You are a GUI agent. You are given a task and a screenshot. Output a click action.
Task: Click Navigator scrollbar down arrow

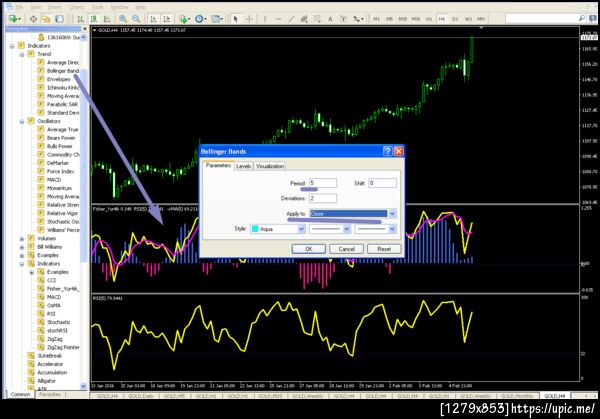point(84,386)
